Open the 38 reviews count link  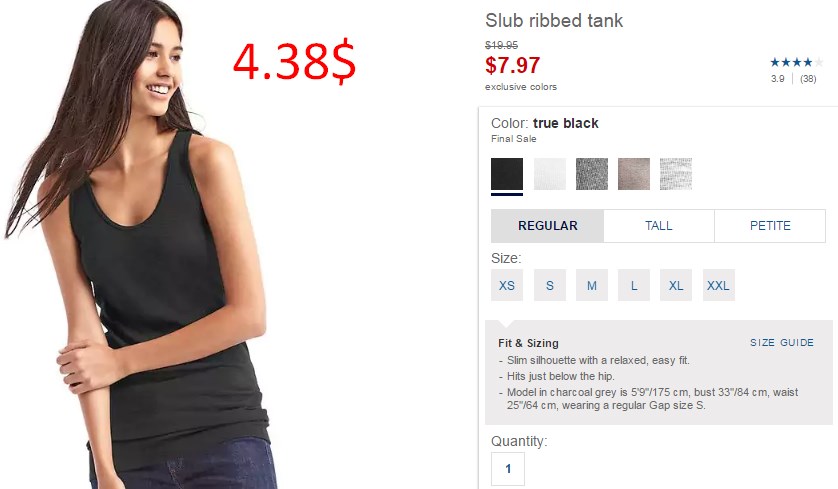click(808, 79)
